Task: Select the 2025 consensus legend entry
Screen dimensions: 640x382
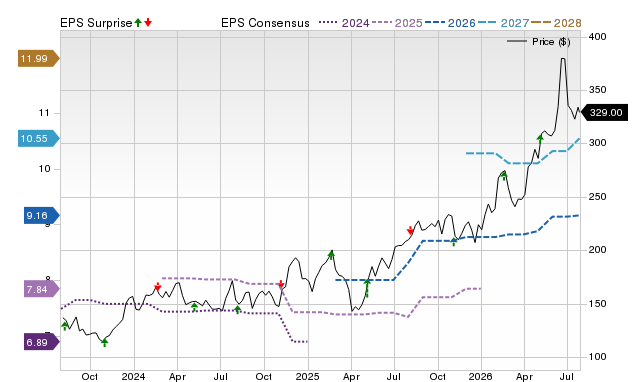Action: point(397,23)
